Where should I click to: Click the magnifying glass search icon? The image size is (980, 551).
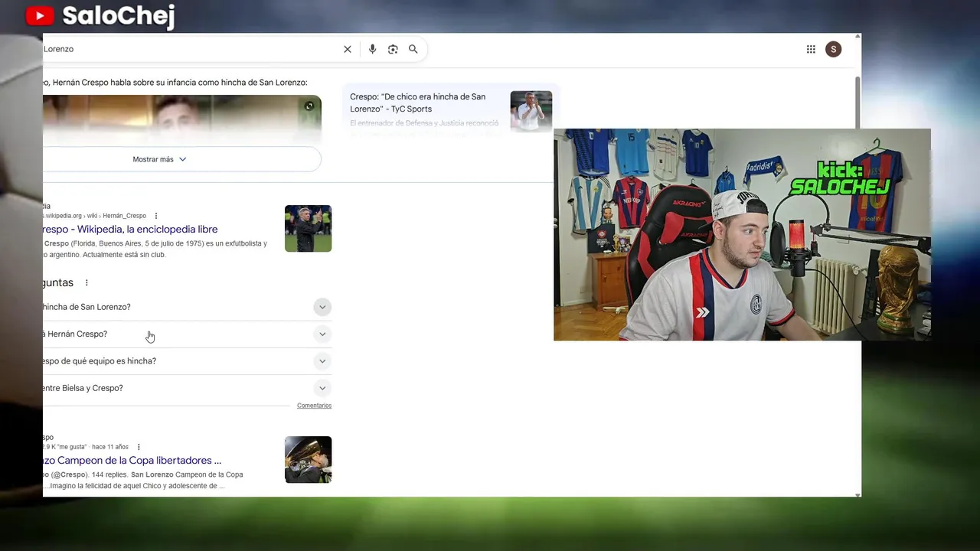pos(413,49)
